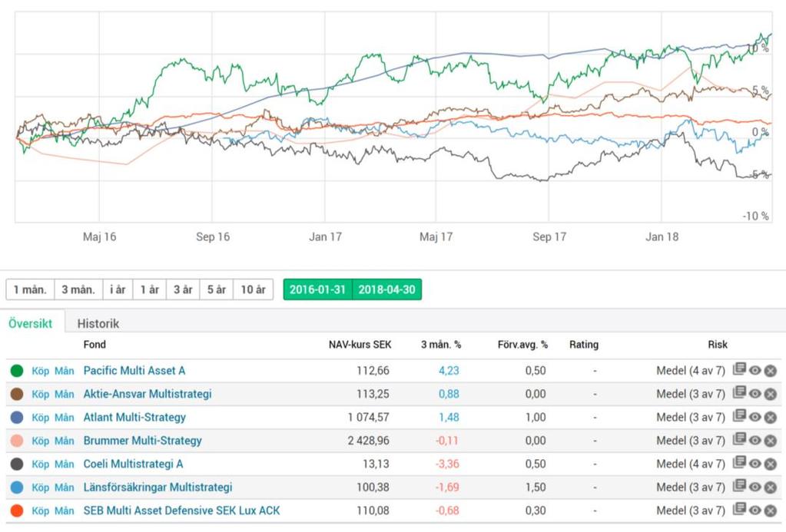
Task: Select the 1 mån. time range
Action: tap(30, 289)
